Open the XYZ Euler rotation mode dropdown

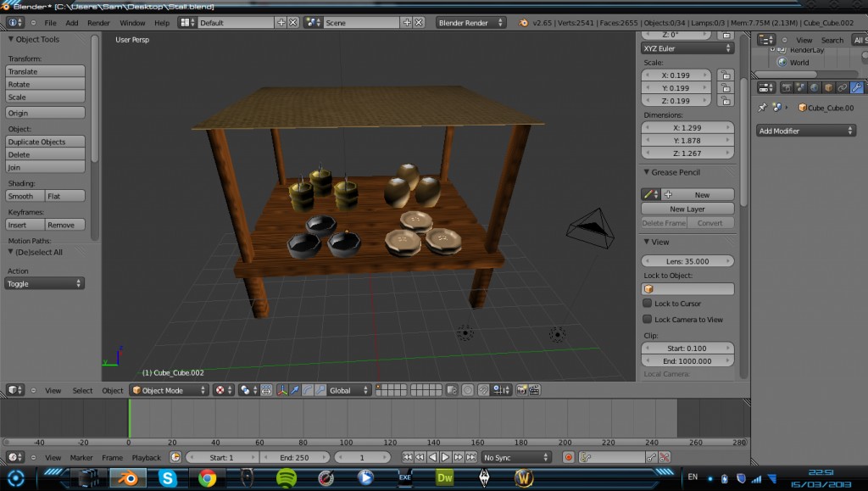pos(687,48)
